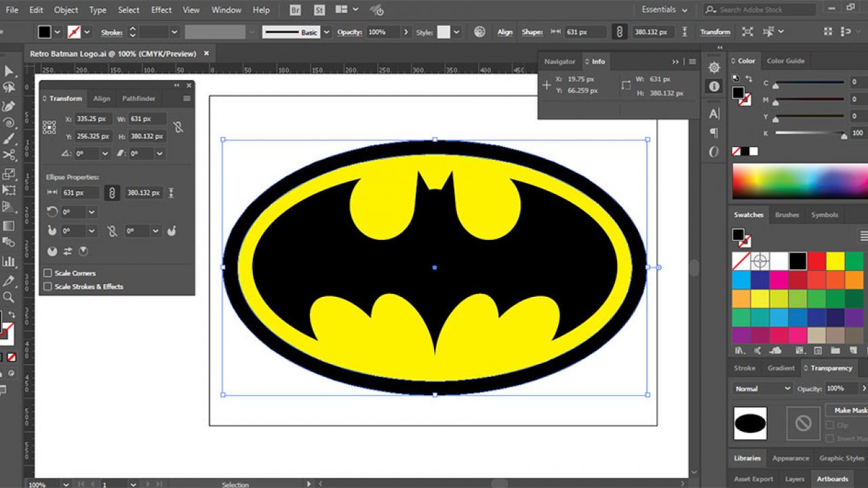Open Adobe Bridge with Br icon
Image resolution: width=868 pixels, height=488 pixels.
(296, 10)
